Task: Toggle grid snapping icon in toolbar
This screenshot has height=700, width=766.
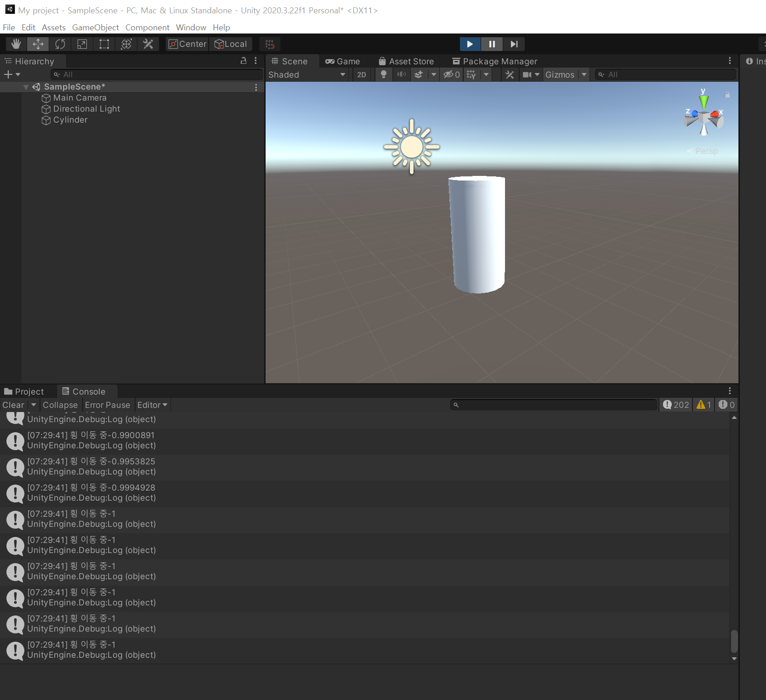Action: pos(270,44)
